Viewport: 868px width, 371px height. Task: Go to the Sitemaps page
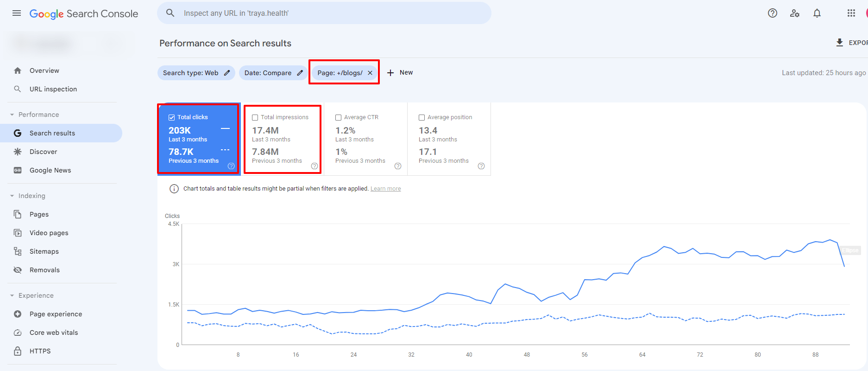click(x=44, y=251)
